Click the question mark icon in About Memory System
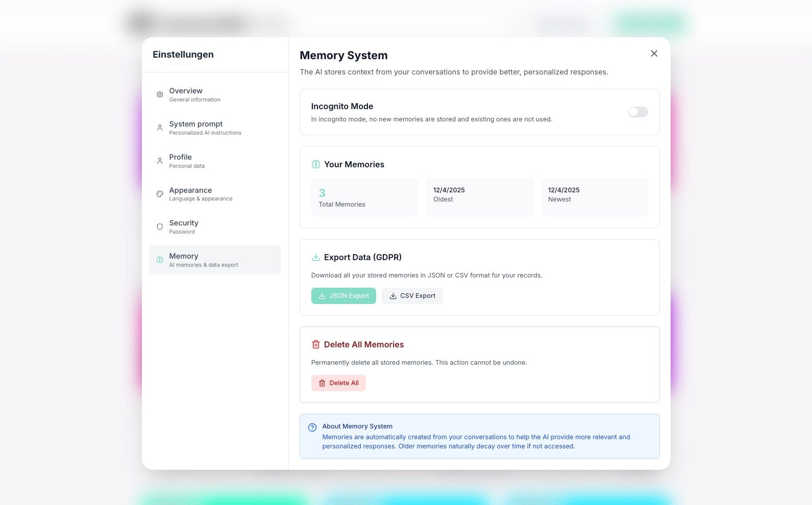 (312, 427)
